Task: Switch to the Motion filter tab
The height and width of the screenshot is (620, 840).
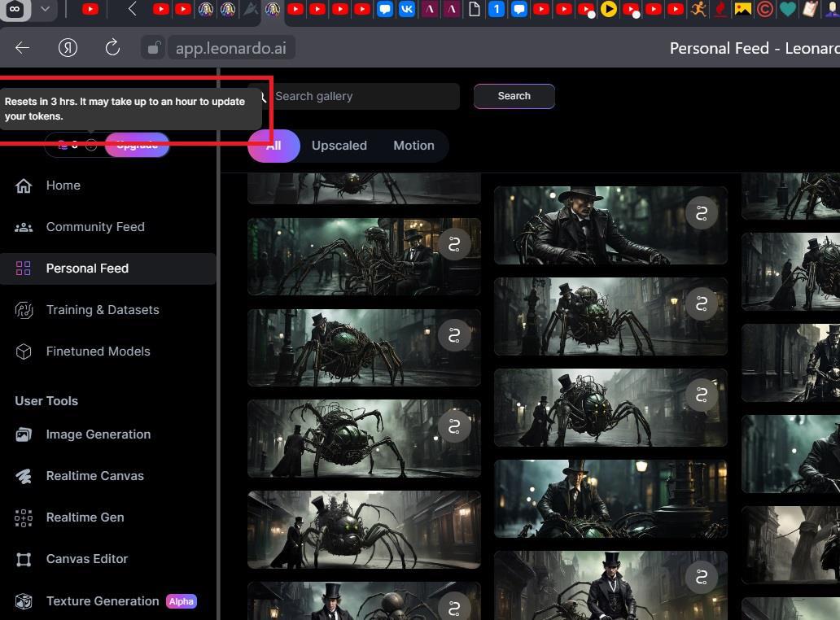Action: pos(413,146)
